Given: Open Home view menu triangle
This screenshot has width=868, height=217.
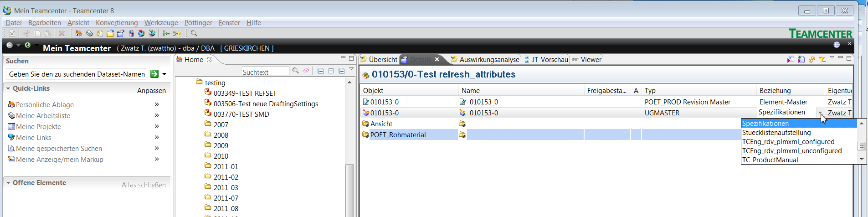Looking at the screenshot, I should 351,69.
